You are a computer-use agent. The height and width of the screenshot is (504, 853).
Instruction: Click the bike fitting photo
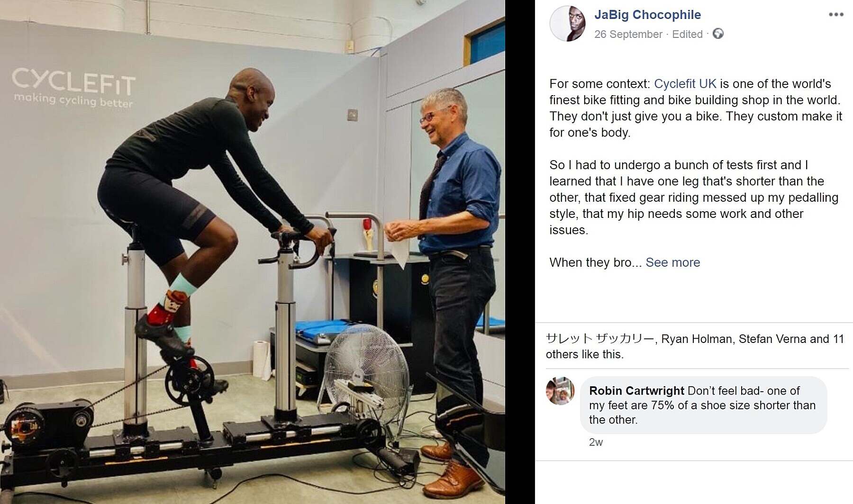253,252
